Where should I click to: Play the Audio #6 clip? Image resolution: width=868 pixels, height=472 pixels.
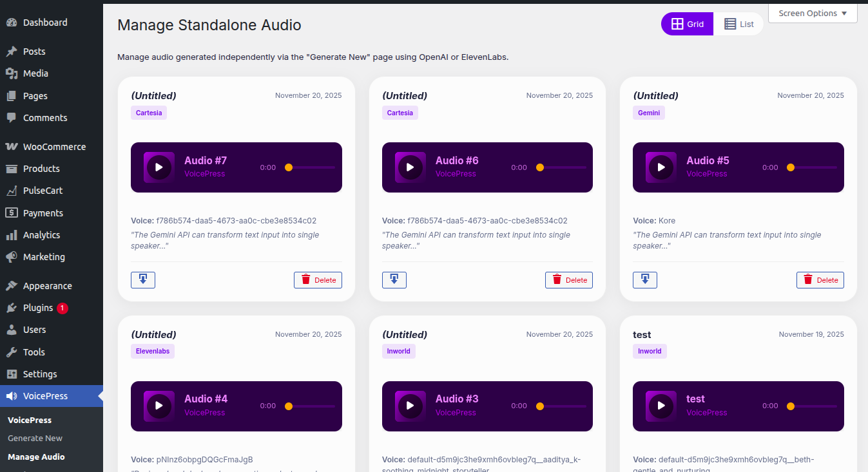[410, 167]
